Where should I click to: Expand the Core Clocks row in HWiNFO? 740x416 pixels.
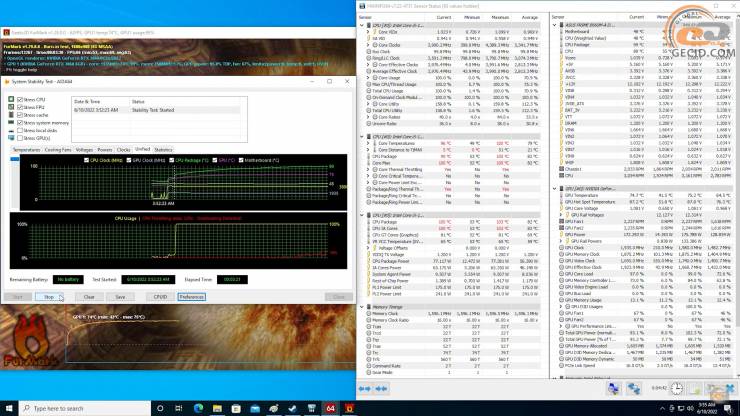click(368, 45)
